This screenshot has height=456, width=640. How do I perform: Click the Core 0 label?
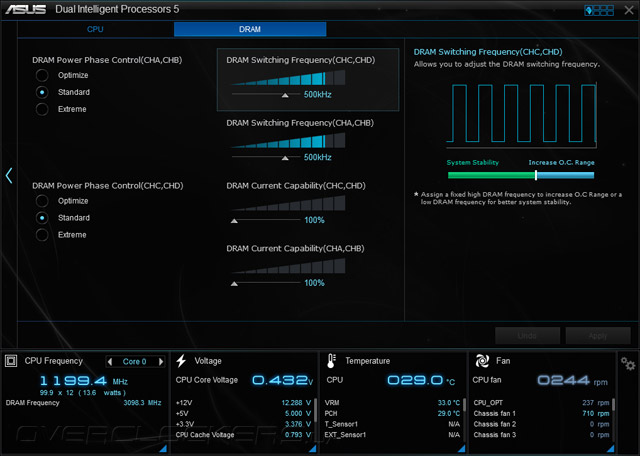135,362
